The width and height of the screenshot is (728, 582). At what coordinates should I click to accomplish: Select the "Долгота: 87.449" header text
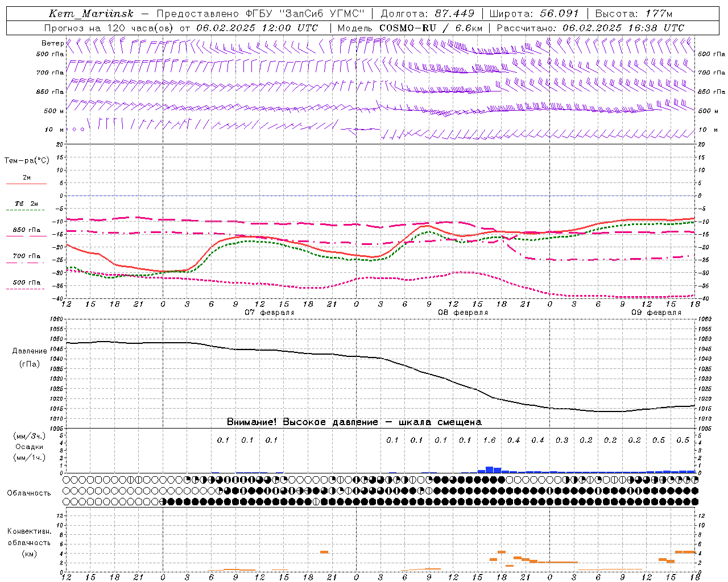pos(427,14)
